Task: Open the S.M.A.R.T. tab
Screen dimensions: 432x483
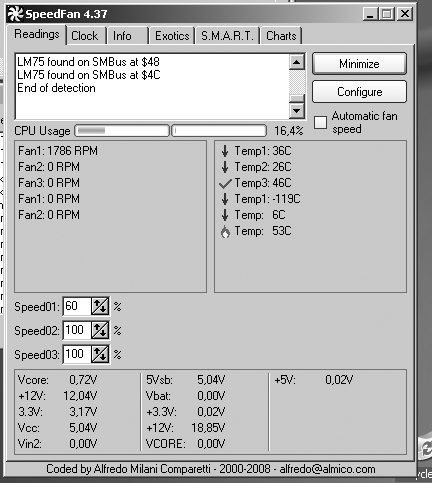Action: tap(227, 36)
